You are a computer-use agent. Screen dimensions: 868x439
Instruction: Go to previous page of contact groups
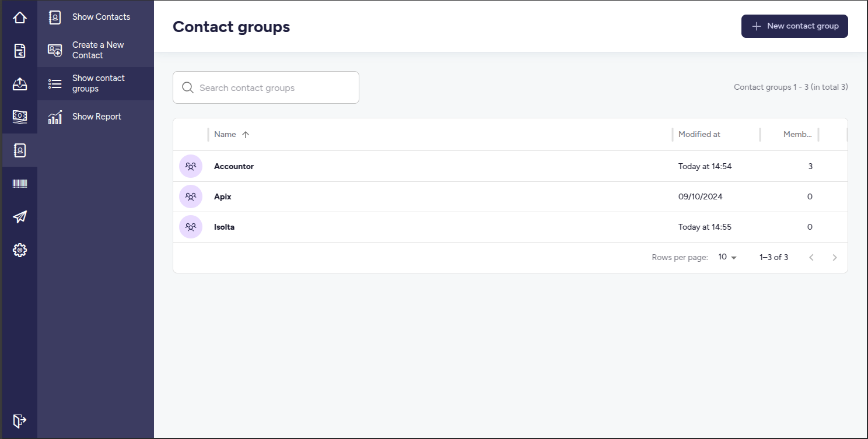point(811,257)
